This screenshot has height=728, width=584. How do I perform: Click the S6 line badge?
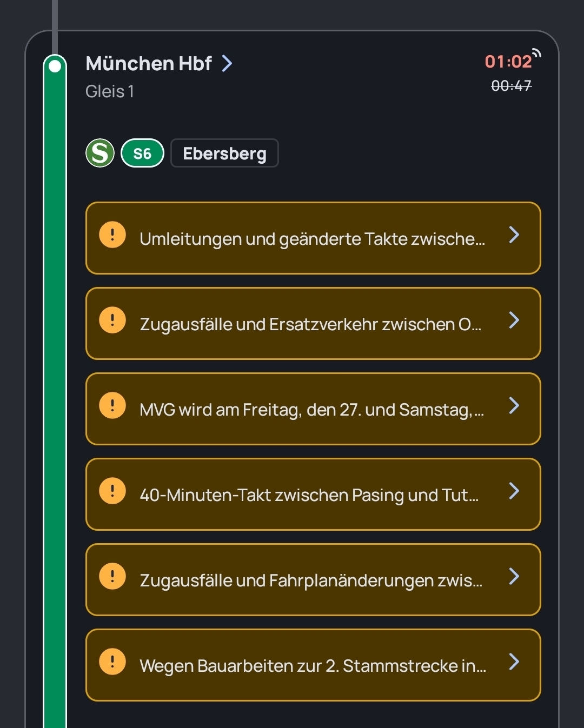point(142,153)
